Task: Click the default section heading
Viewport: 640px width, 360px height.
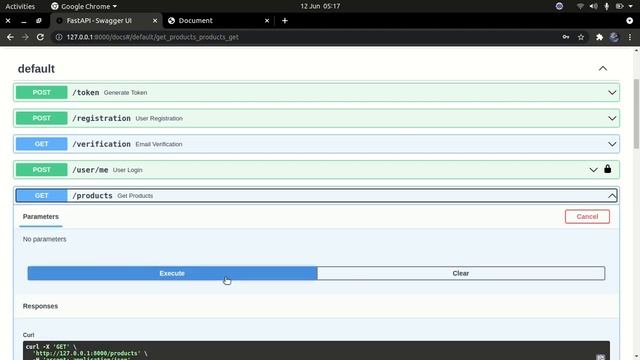Action: [x=36, y=69]
